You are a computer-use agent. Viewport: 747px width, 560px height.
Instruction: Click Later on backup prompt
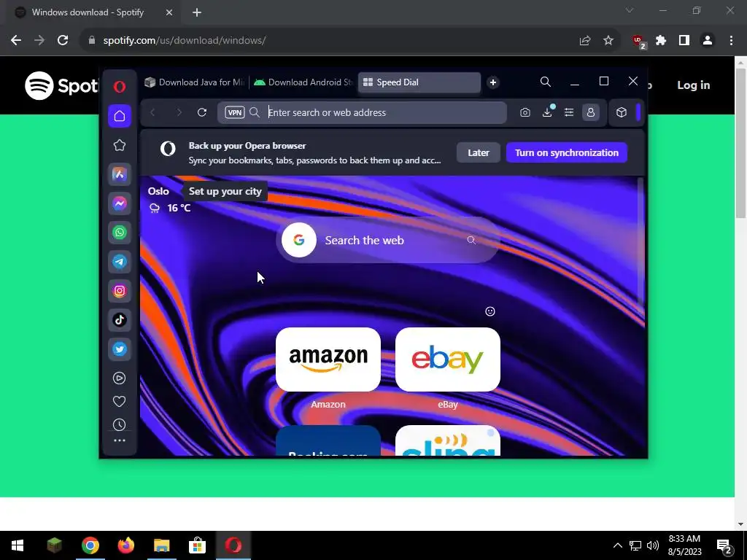[x=479, y=152]
